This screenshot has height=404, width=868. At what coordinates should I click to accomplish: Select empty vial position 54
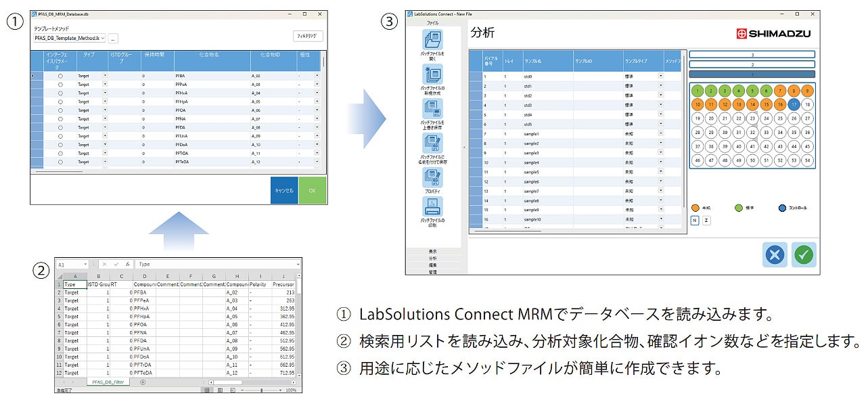[807, 160]
